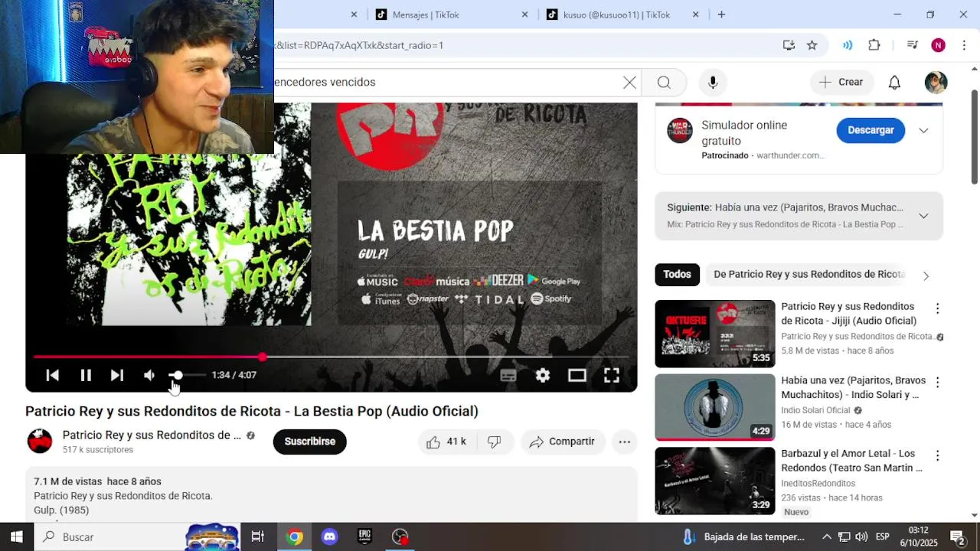Pause the video playback
Image resolution: width=980 pixels, height=551 pixels.
click(86, 375)
